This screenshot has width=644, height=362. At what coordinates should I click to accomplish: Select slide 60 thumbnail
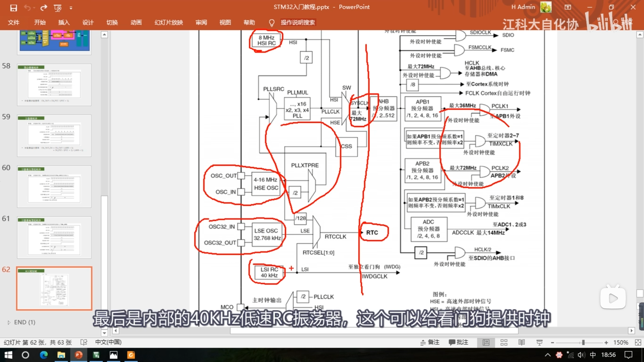(x=54, y=186)
